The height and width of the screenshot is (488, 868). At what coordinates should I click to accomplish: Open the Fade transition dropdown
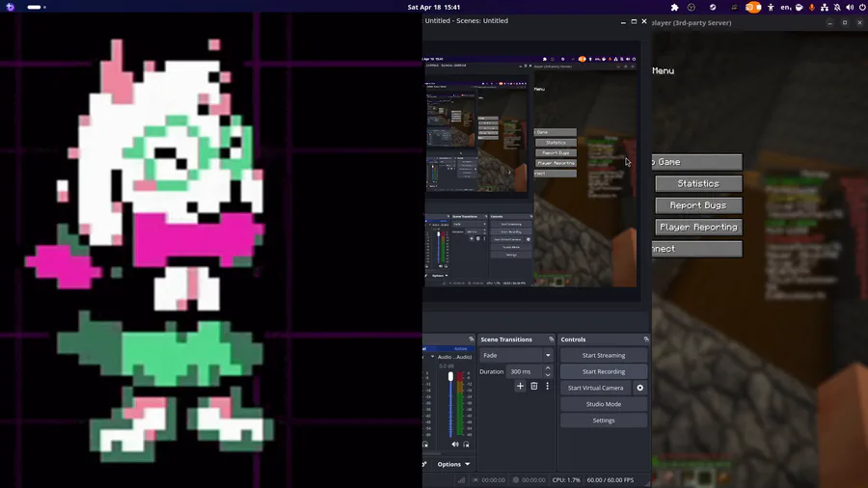pyautogui.click(x=517, y=355)
